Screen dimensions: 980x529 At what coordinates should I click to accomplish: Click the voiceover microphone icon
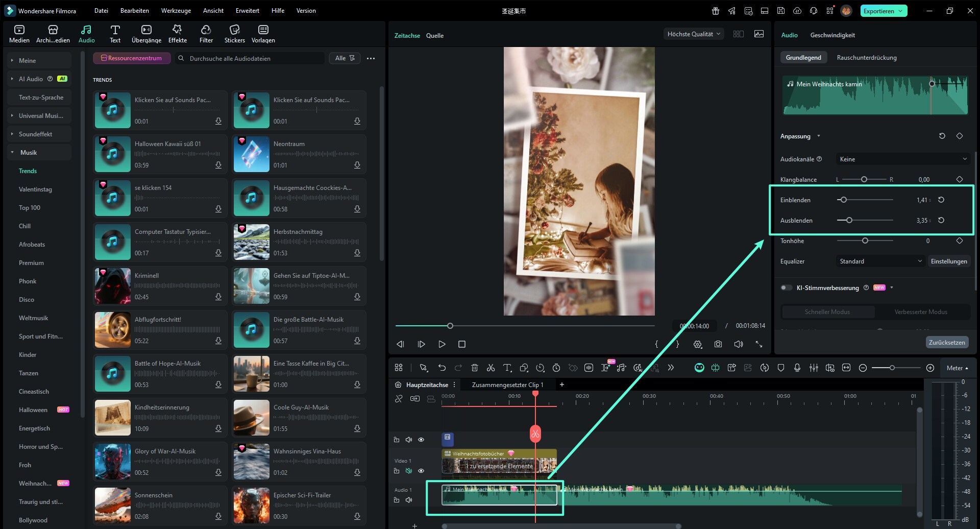click(x=797, y=368)
